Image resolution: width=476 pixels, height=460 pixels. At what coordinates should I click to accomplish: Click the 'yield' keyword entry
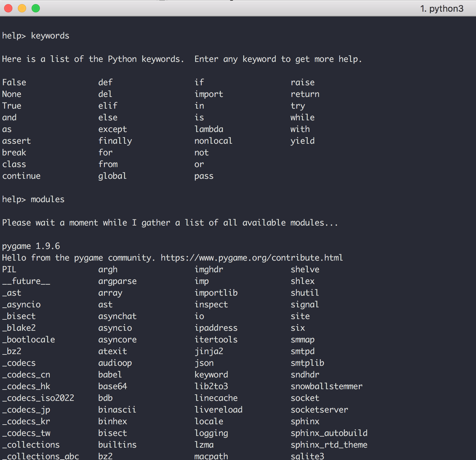(302, 141)
